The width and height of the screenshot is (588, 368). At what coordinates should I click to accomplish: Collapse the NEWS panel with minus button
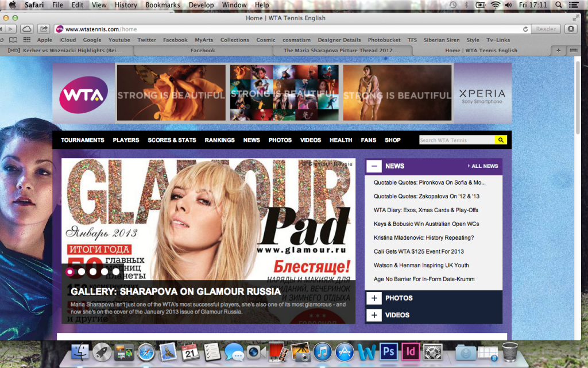coord(374,166)
